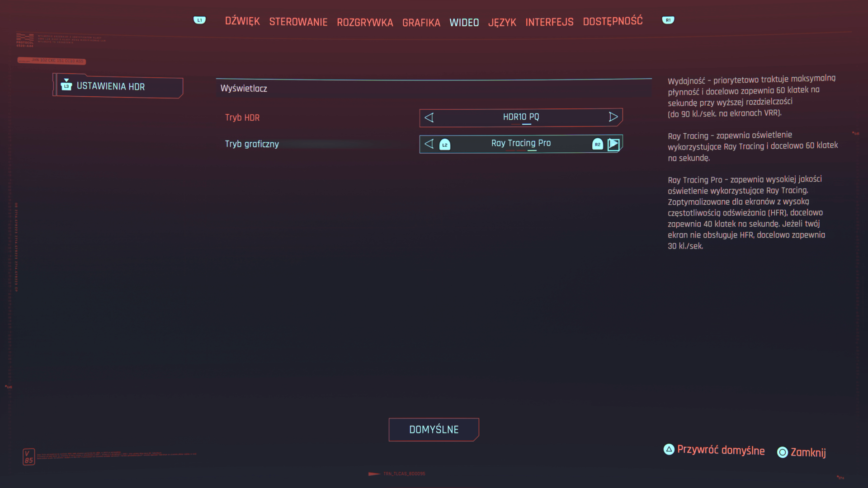Click the circle icon next to Zamknij
Viewport: 868px width, 488px height.
coord(782,452)
